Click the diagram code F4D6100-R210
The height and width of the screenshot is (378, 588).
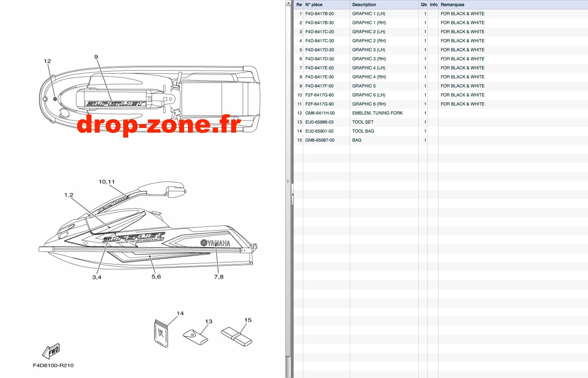pos(53,365)
